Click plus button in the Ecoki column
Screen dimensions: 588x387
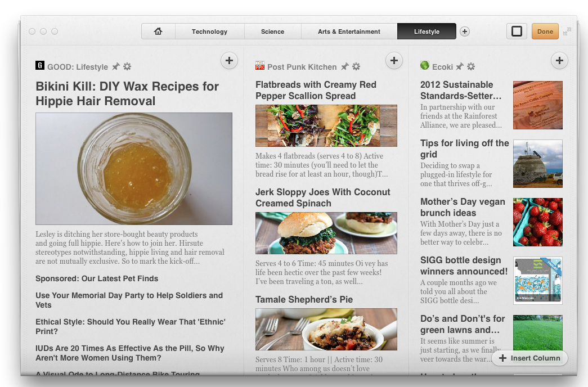click(x=559, y=61)
